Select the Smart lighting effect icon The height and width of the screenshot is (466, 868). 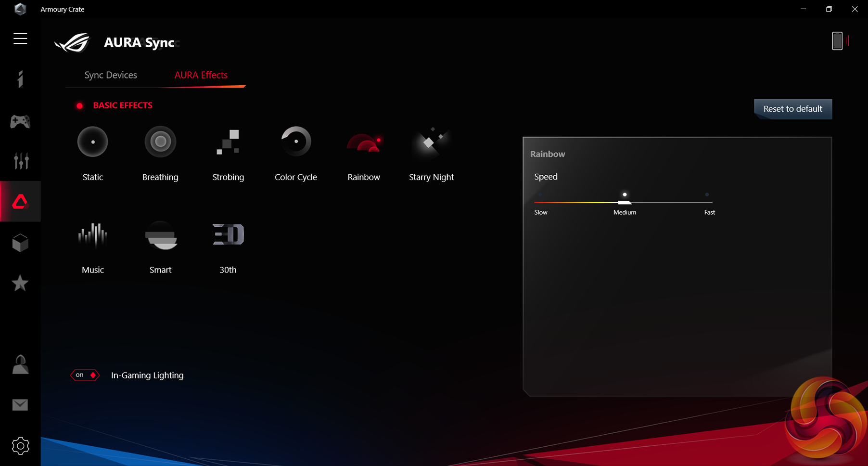[x=161, y=235]
